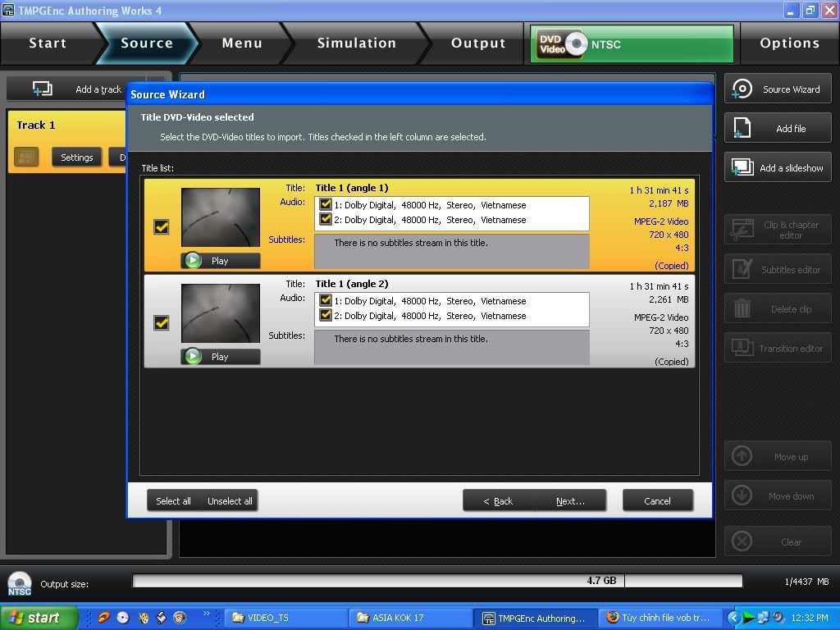This screenshot has width=840, height=630.
Task: Cancel the Source Wizard dialog
Action: pyautogui.click(x=657, y=501)
